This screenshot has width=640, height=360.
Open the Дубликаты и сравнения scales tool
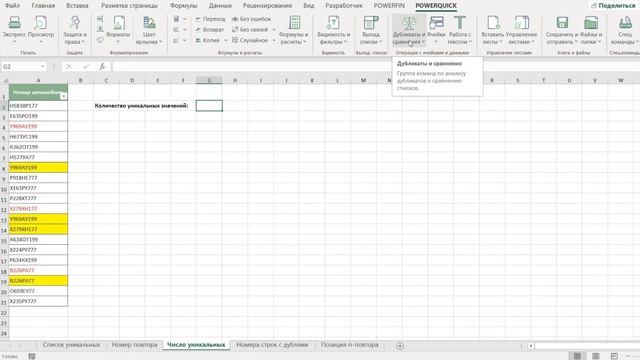click(409, 30)
